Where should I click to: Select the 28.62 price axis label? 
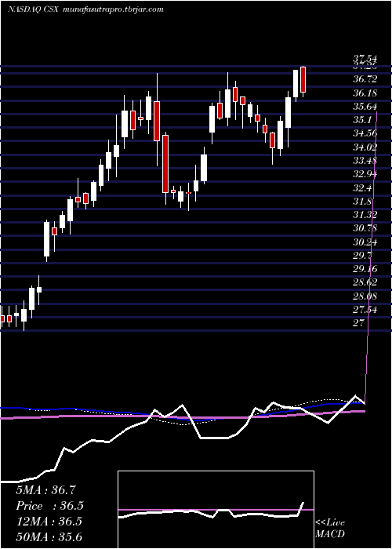pos(365,283)
